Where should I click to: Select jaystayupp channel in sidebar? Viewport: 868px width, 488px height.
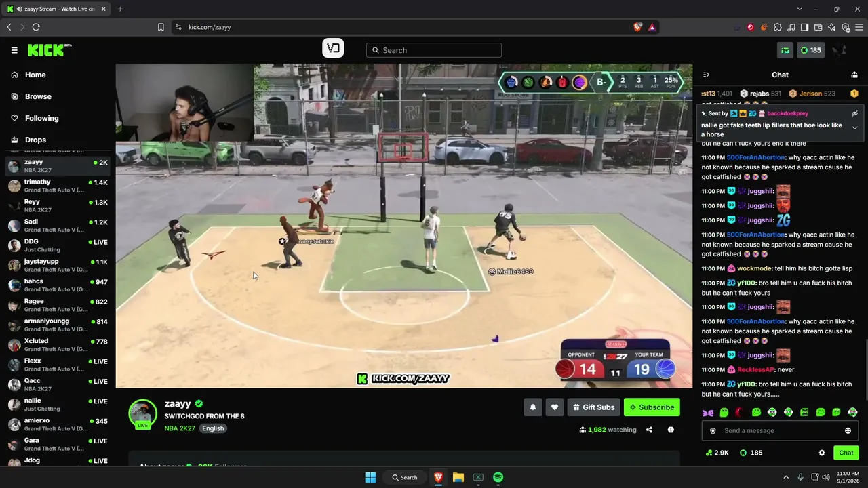coord(58,265)
